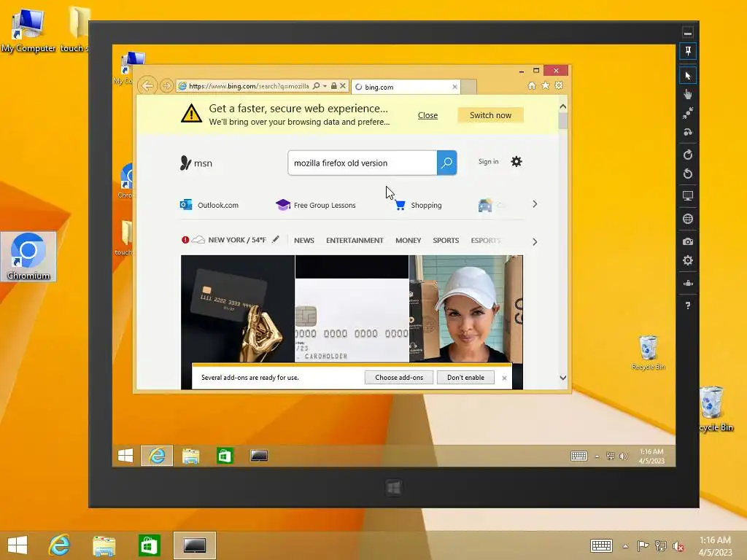
Task: Open simulator help question mark
Action: coord(688,306)
